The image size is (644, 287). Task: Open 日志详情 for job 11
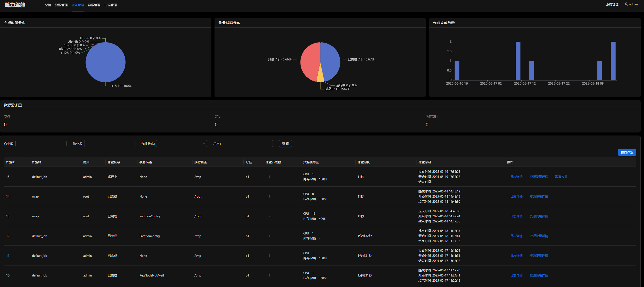(x=516, y=256)
